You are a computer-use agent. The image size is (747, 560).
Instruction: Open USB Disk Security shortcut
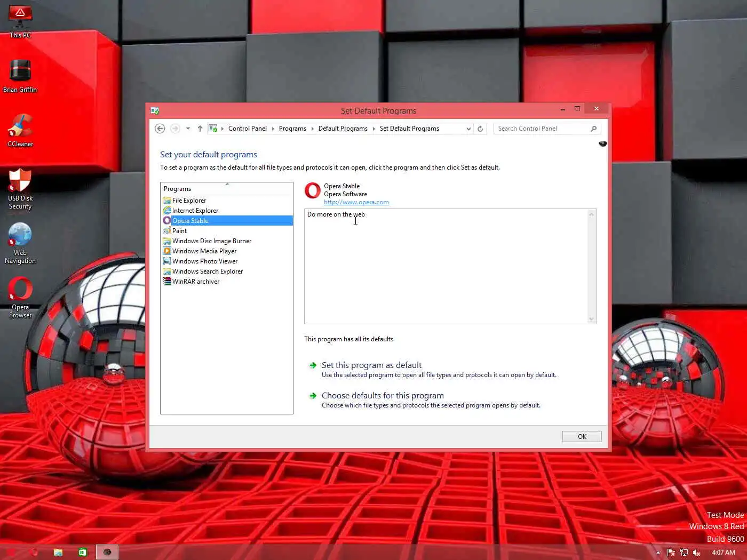click(x=20, y=189)
